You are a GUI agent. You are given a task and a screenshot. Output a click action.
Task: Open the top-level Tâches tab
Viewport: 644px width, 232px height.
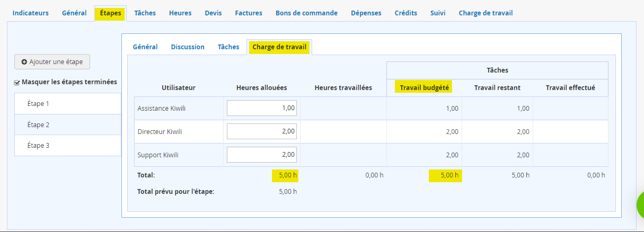click(x=145, y=13)
